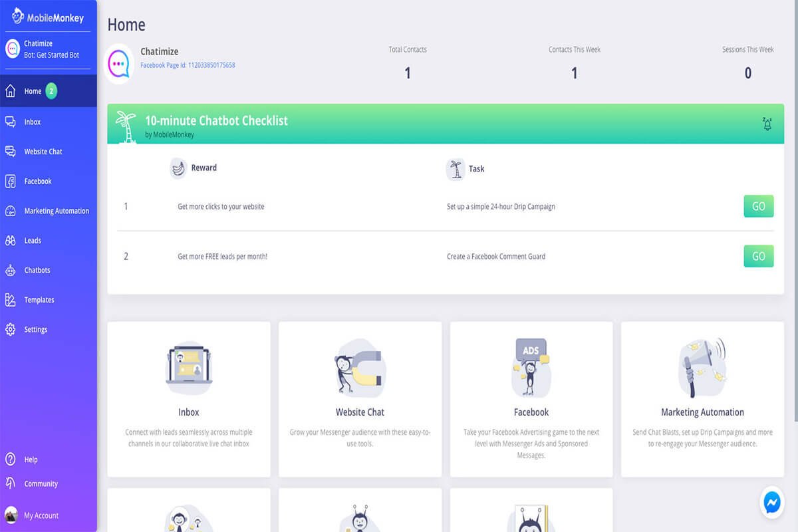
Task: Click GO for Drip Campaign task
Action: coord(759,206)
